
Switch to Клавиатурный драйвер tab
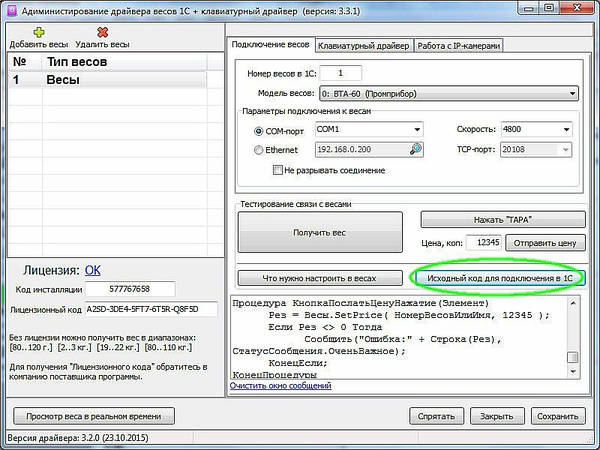pyautogui.click(x=363, y=46)
